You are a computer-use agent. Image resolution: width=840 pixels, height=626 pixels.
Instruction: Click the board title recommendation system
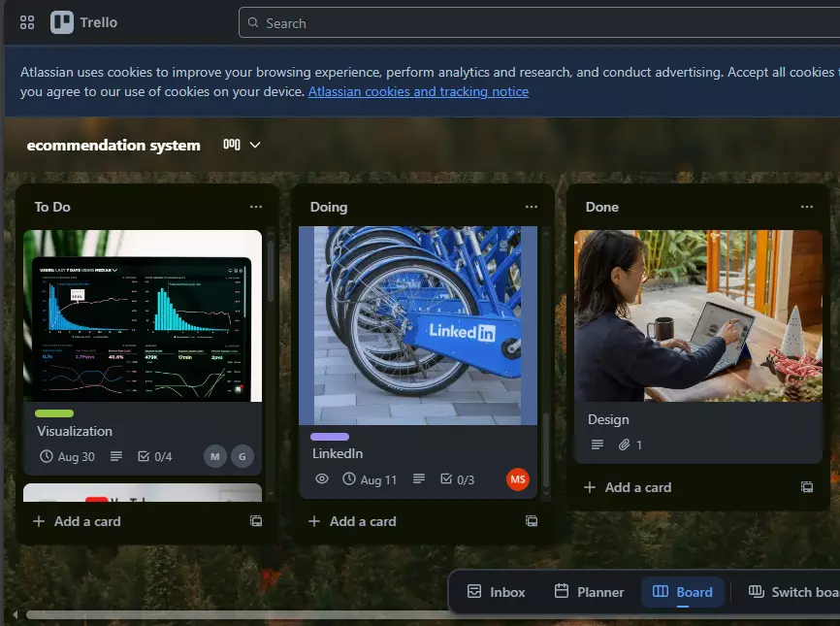(x=113, y=146)
